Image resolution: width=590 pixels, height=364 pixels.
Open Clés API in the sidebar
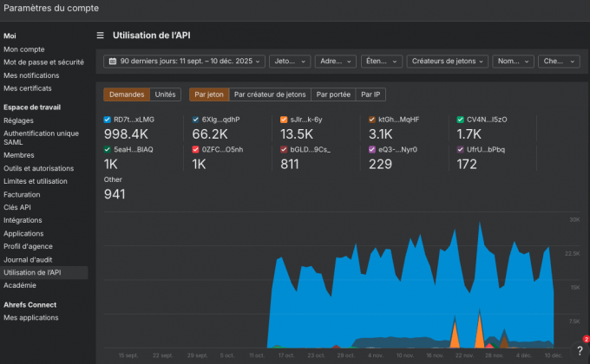coord(17,207)
